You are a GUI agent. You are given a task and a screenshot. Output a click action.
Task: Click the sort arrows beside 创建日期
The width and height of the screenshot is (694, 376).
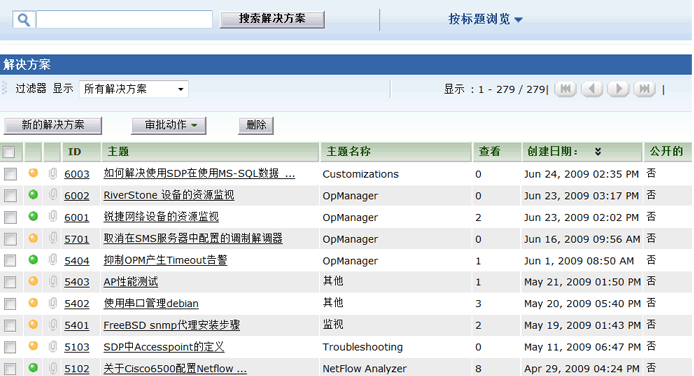598,152
